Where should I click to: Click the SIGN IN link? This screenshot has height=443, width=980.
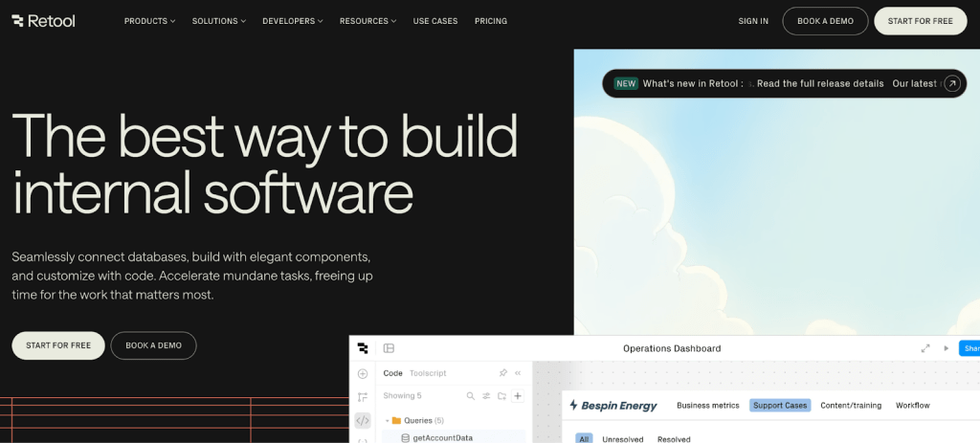(x=753, y=21)
